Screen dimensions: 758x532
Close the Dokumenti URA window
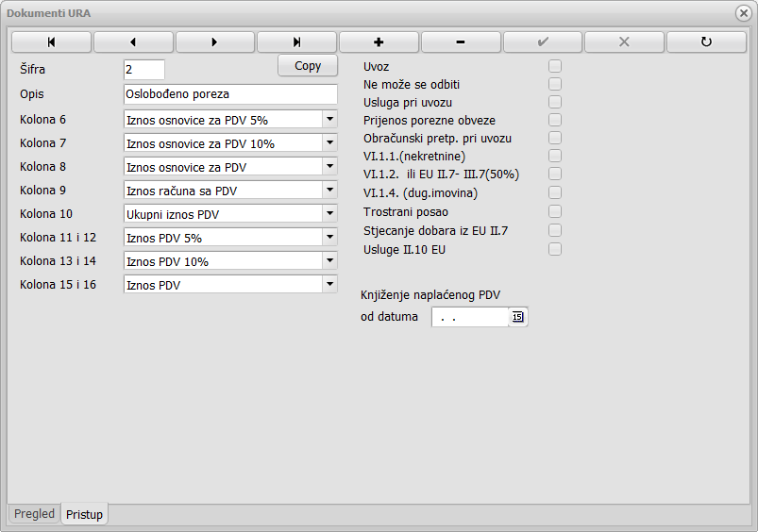tap(743, 13)
